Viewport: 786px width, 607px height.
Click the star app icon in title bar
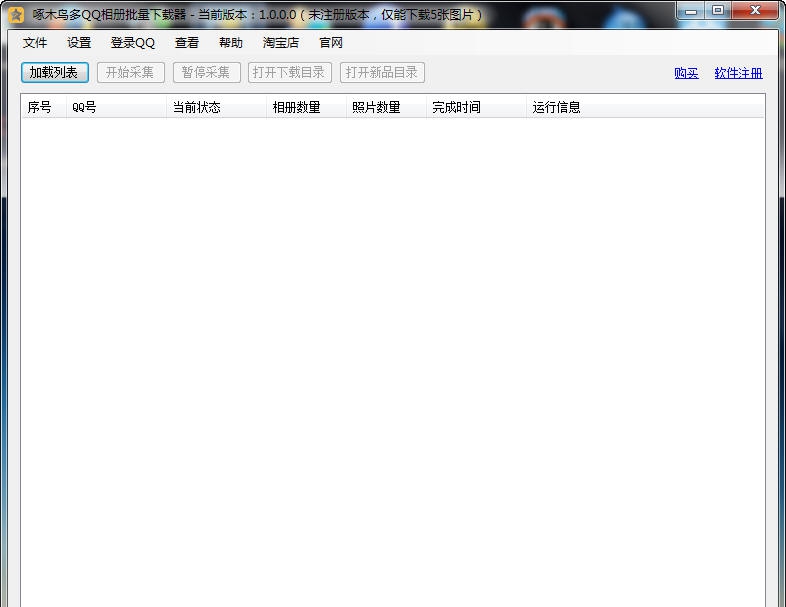click(x=16, y=15)
